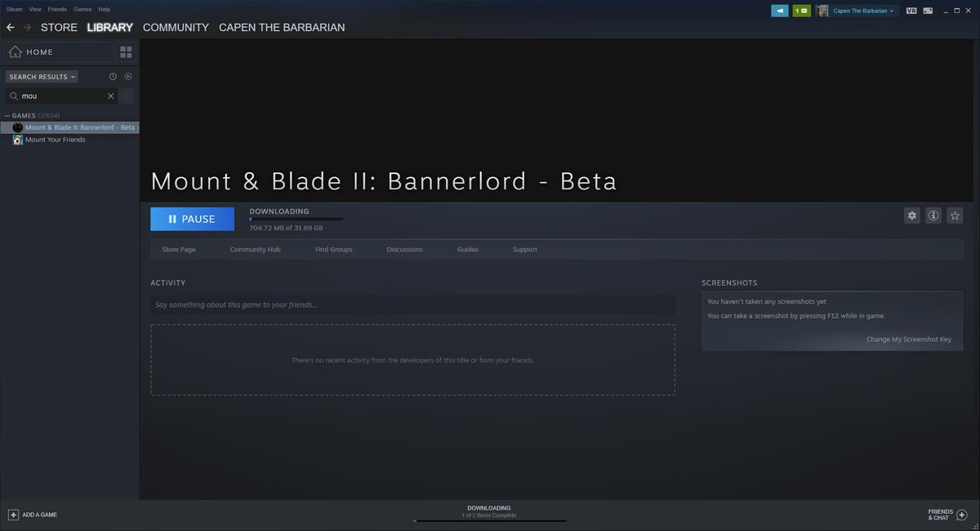This screenshot has height=531, width=980.
Task: Open the green inbox notification icon
Action: tap(801, 11)
